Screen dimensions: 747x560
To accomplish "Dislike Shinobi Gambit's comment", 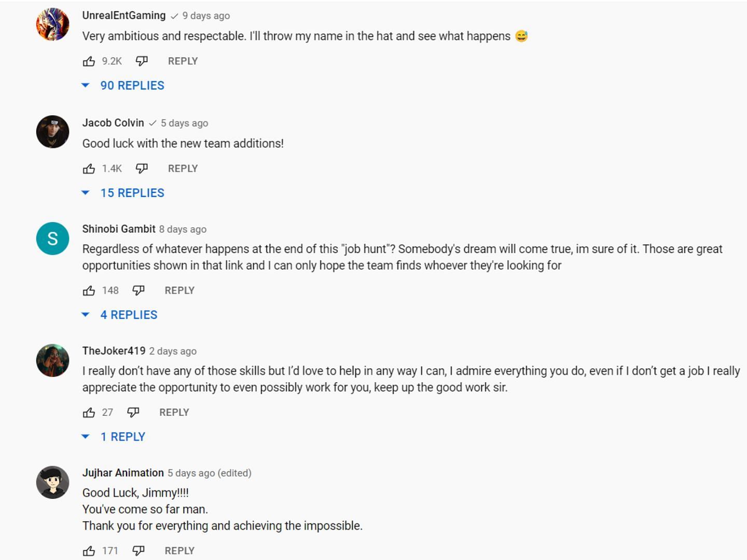I will click(x=139, y=290).
